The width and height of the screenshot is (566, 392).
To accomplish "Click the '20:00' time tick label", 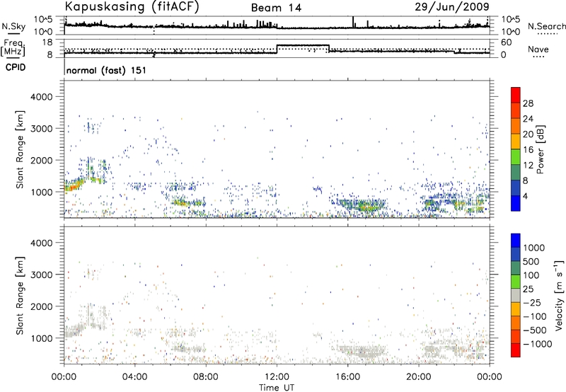I will point(418,377).
